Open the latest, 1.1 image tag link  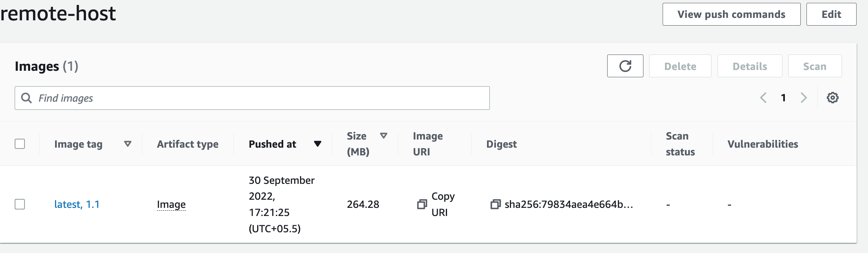tap(77, 205)
